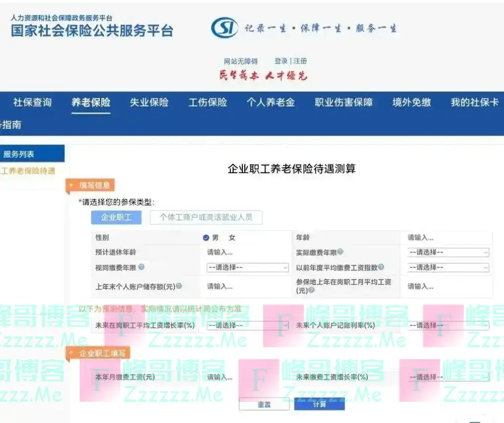504x423 pixels.
Task: Click the SI social insurance logo
Action: [x=224, y=28]
